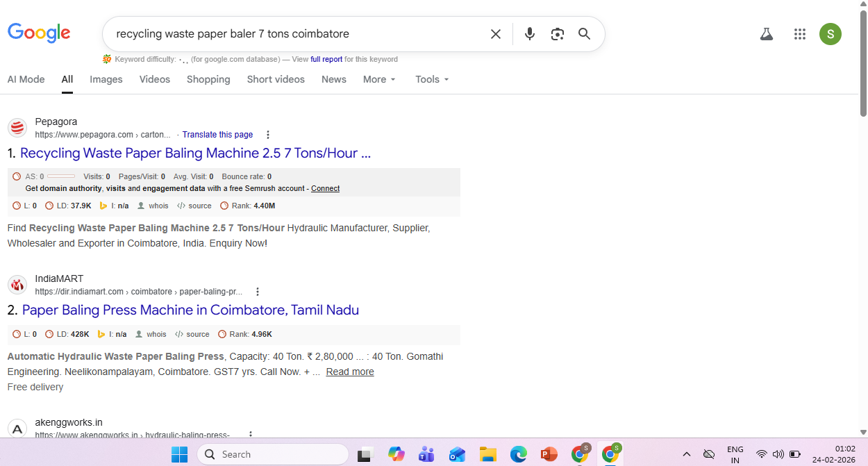Open Windows Start menu
The height and width of the screenshot is (466, 868).
coord(179,454)
